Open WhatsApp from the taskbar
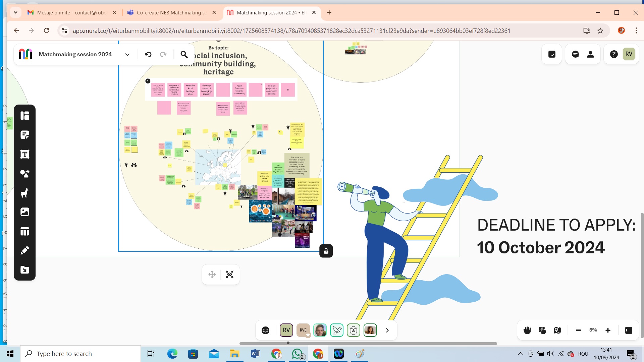Screen dimensions: 644x362 click(297, 354)
